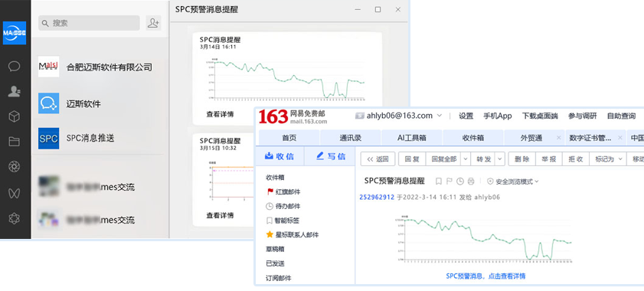The width and height of the screenshot is (644, 291).
Task: Switch to the 首页 mail tab
Action: click(289, 138)
